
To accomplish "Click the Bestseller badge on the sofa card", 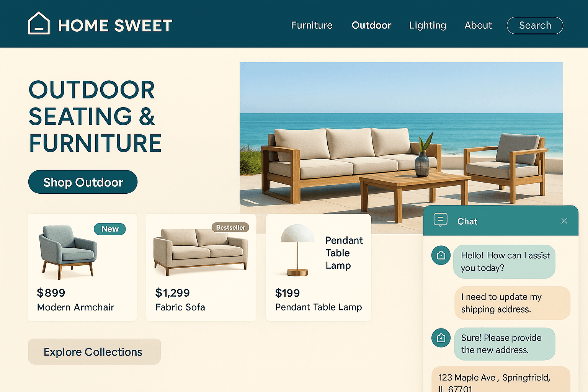I will (x=230, y=227).
